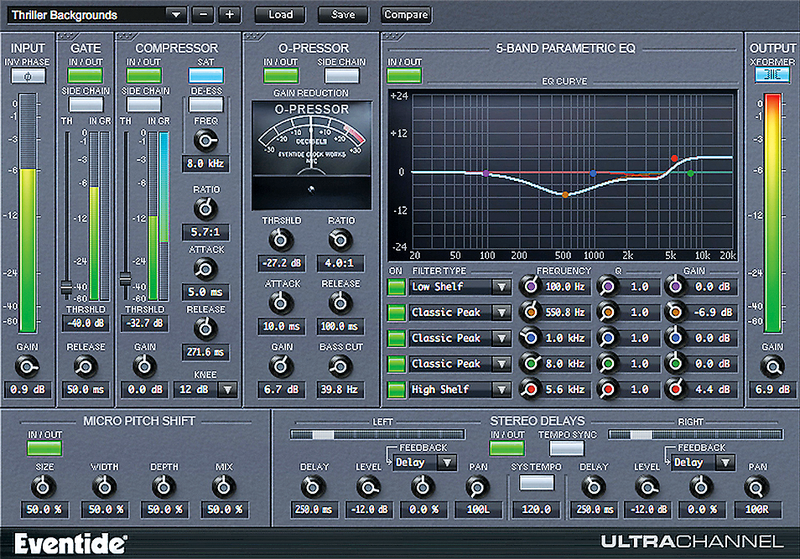Click the Output GAIN knob
The image size is (800, 559).
772,366
